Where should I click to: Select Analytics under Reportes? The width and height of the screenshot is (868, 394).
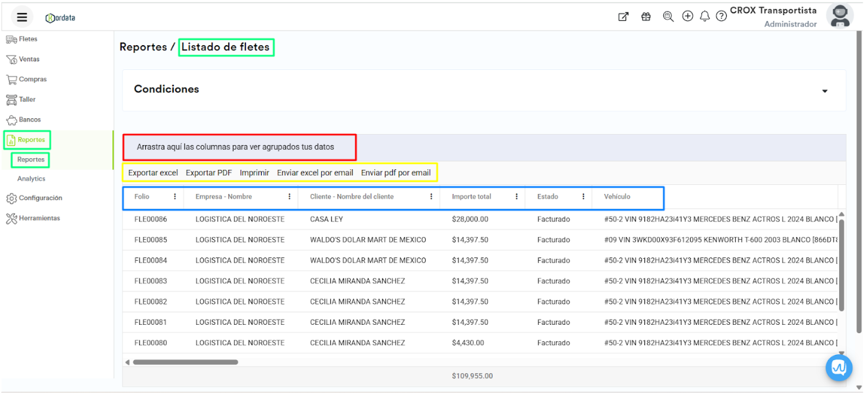(31, 178)
